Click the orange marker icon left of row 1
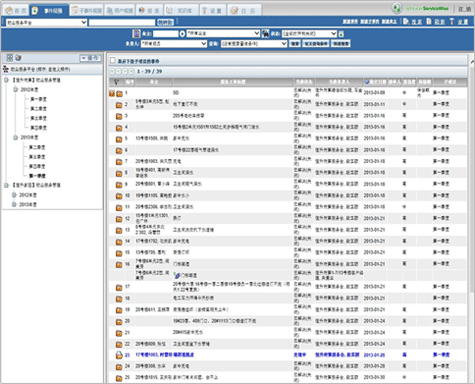The height and width of the screenshot is (384, 475). click(x=112, y=94)
